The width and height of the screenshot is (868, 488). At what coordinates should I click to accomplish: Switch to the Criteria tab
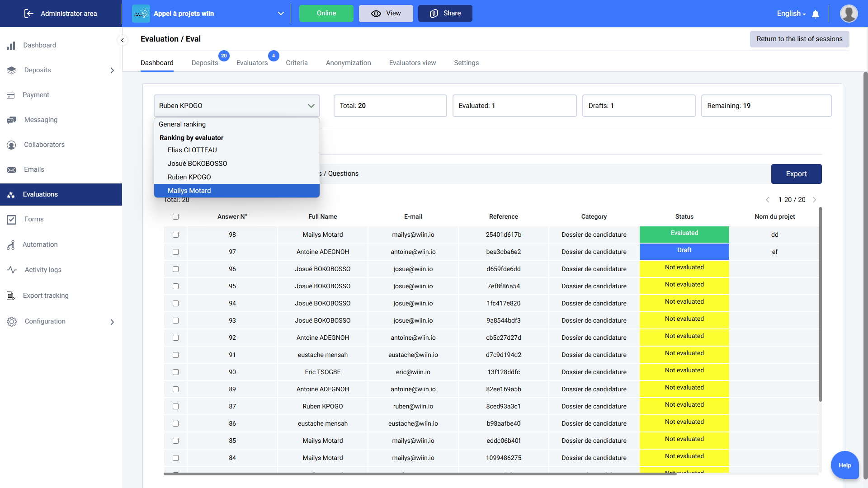(297, 63)
